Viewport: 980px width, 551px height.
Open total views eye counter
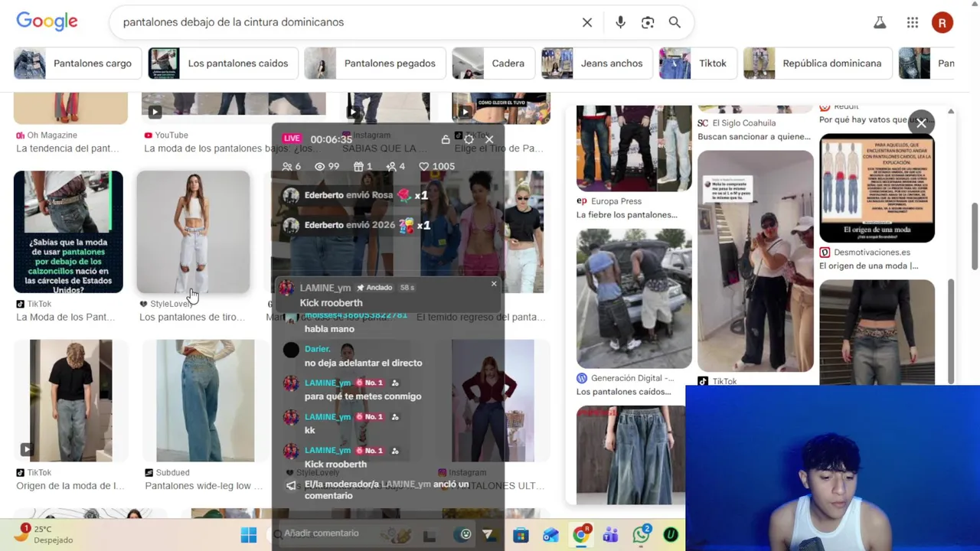point(327,166)
